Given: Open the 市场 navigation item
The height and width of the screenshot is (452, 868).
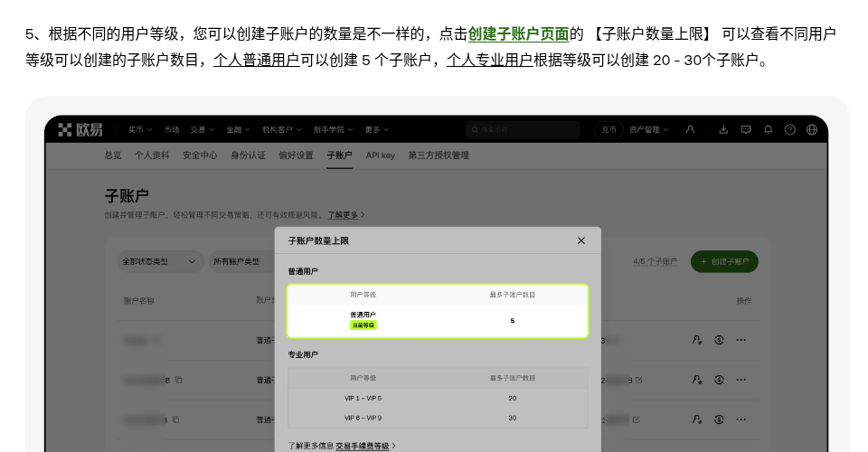Looking at the screenshot, I should pyautogui.click(x=172, y=129).
